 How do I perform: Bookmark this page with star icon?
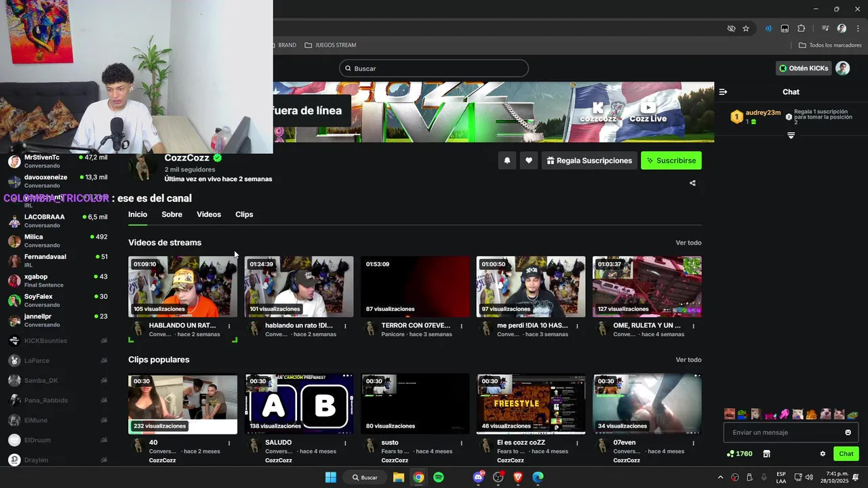[746, 28]
